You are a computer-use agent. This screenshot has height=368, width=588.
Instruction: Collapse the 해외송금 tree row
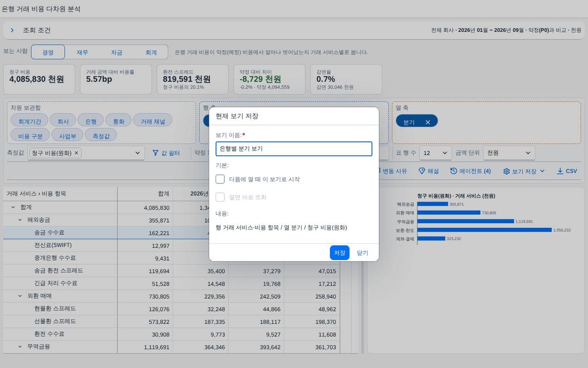[x=20, y=220]
